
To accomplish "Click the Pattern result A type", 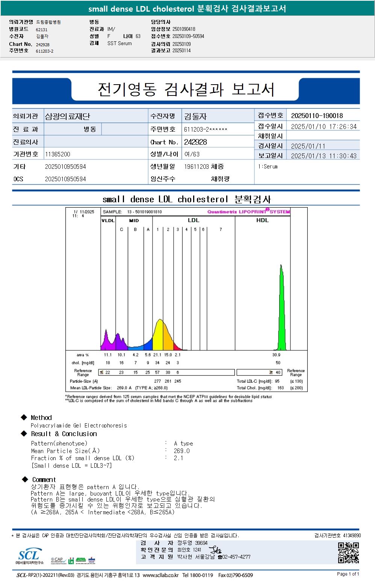I will 183,444.
